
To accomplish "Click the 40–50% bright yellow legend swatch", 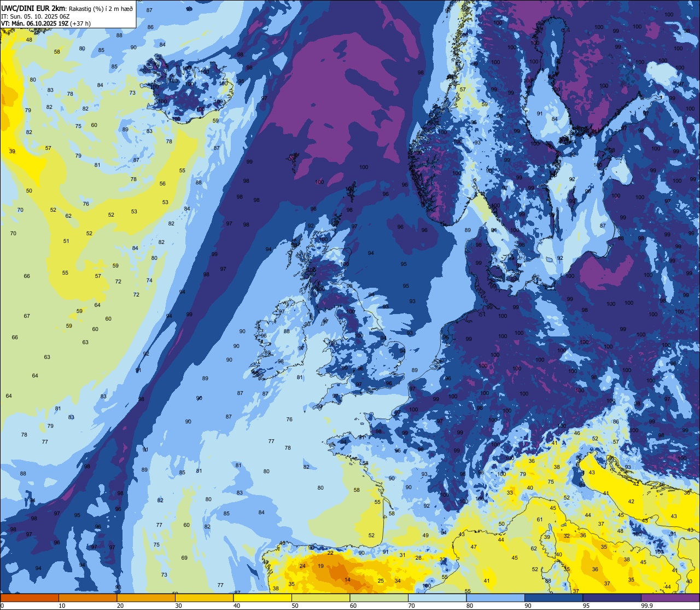I will (262, 597).
